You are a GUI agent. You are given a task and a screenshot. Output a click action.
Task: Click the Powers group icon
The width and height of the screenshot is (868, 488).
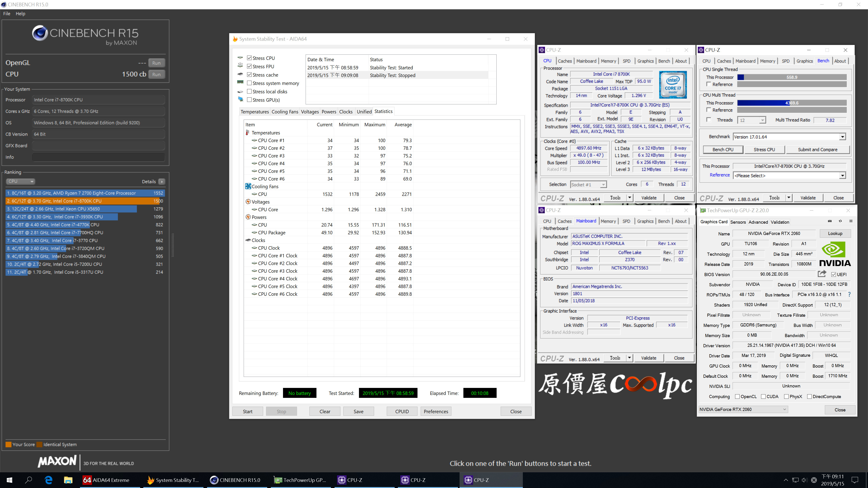click(x=248, y=217)
